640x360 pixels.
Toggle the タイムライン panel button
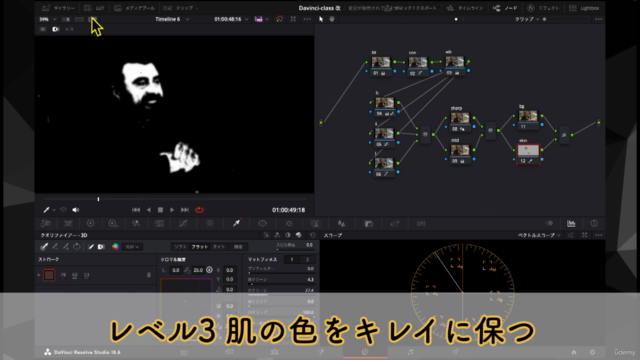[x=465, y=8]
